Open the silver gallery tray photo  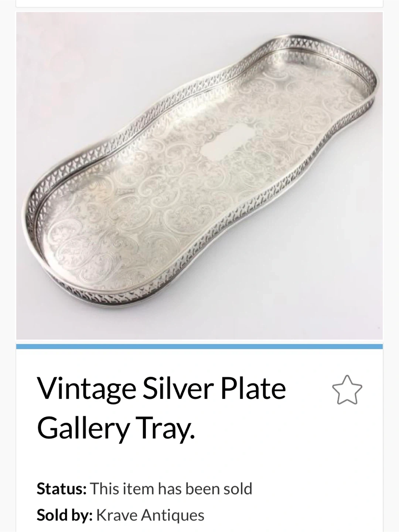tap(199, 175)
